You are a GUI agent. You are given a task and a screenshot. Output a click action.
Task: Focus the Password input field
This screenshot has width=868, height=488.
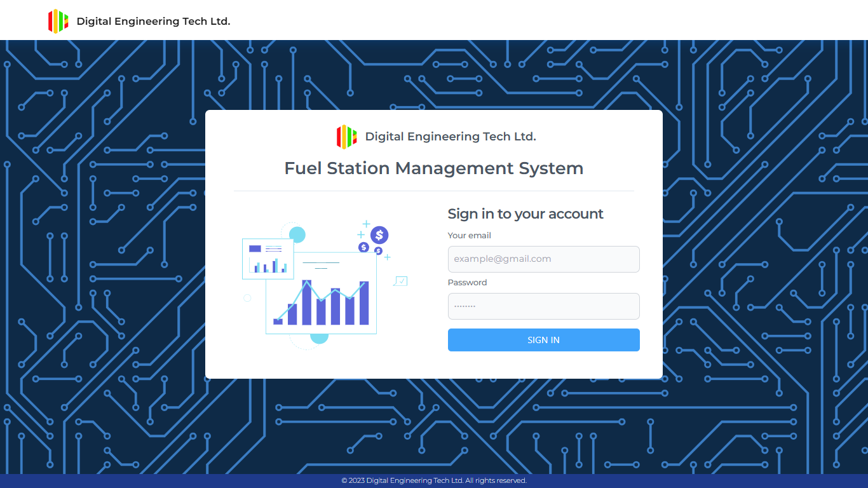543,306
